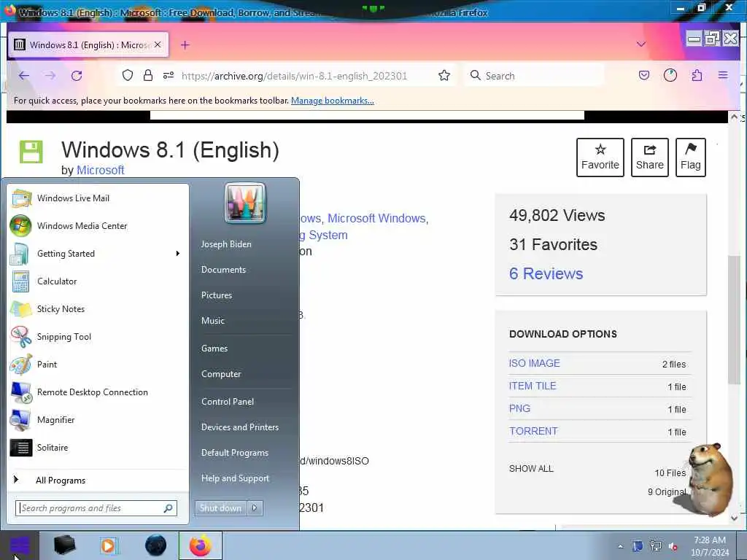Open Firefox hamburger application menu
This screenshot has height=560, width=747.
point(723,75)
